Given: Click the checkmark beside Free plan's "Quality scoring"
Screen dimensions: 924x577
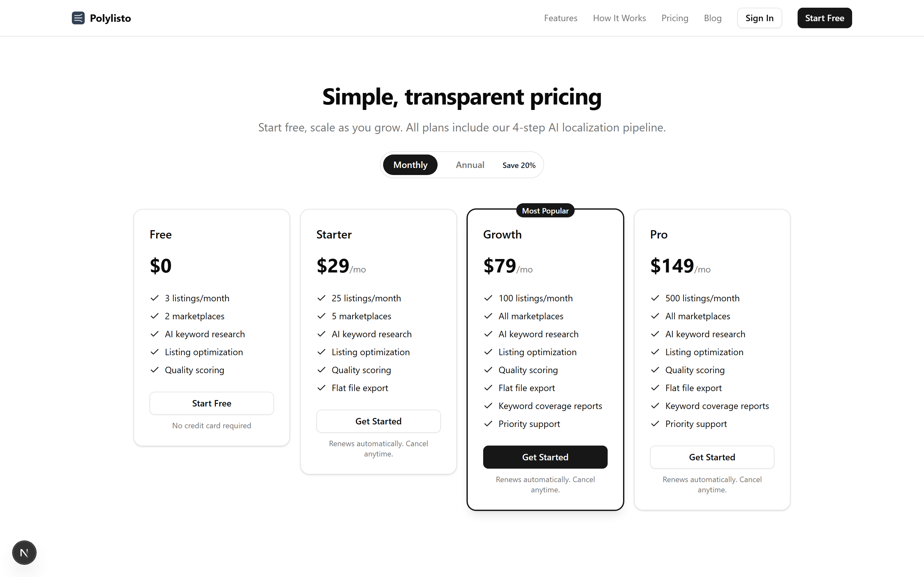Looking at the screenshot, I should pos(155,370).
